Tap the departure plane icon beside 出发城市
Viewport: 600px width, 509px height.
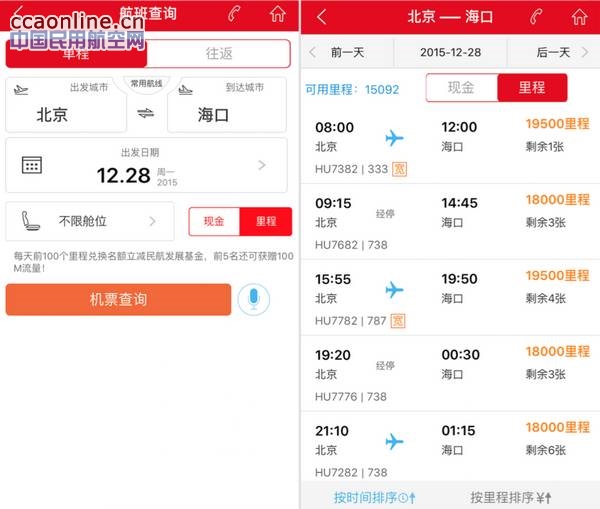21,90
